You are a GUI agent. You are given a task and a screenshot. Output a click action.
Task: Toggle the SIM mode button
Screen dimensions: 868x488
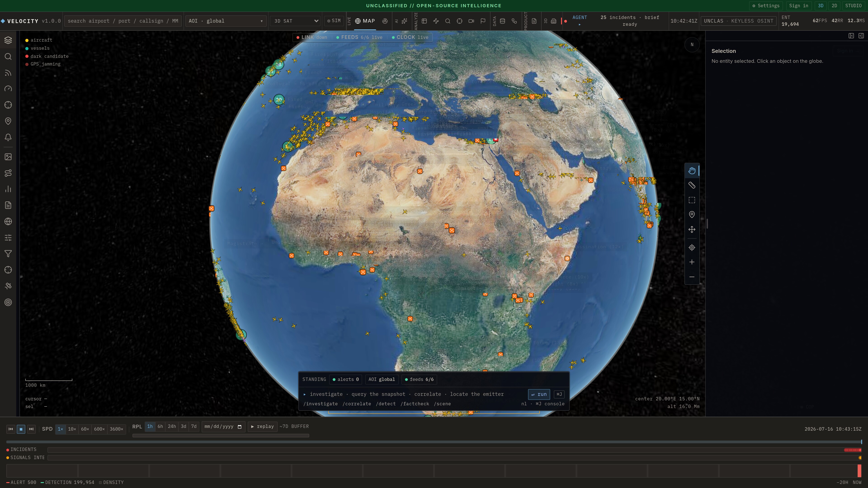pyautogui.click(x=334, y=21)
